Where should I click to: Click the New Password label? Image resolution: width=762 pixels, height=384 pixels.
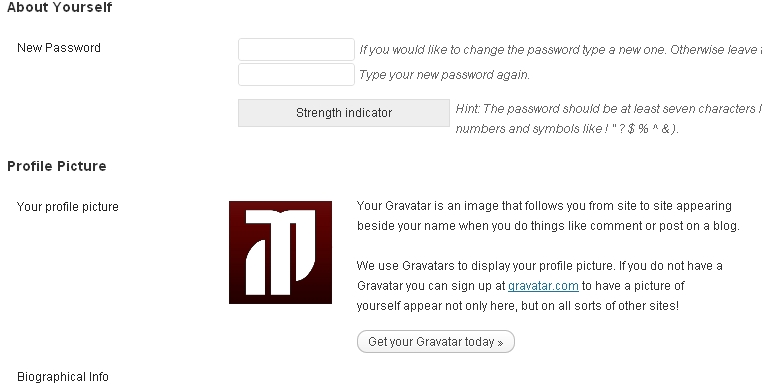coord(59,48)
